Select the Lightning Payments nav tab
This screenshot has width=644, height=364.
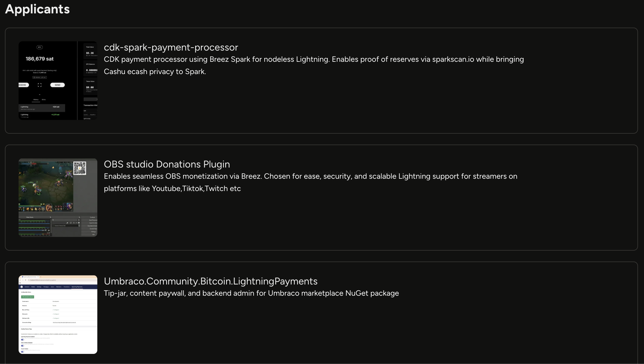(x=77, y=287)
